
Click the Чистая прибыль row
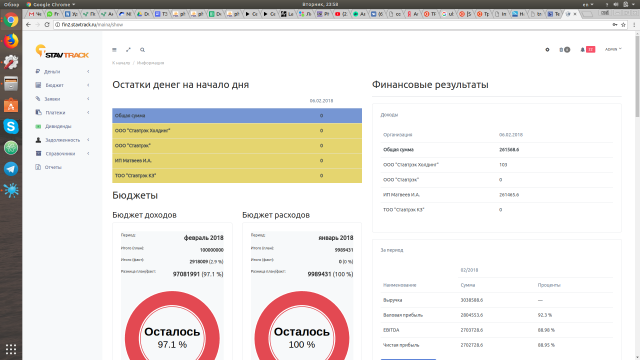pos(497,345)
